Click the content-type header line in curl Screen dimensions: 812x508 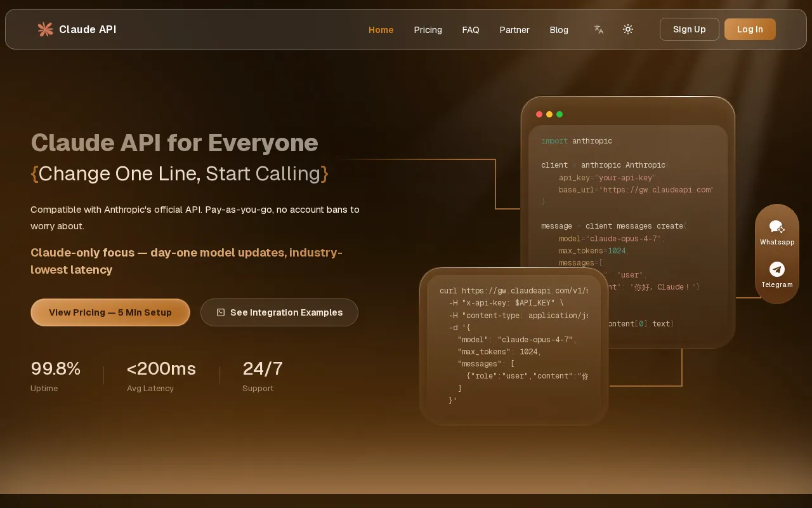point(518,315)
